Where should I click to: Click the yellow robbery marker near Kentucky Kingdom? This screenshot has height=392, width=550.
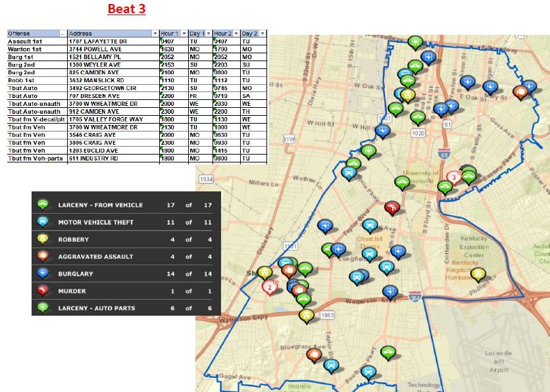(x=478, y=274)
